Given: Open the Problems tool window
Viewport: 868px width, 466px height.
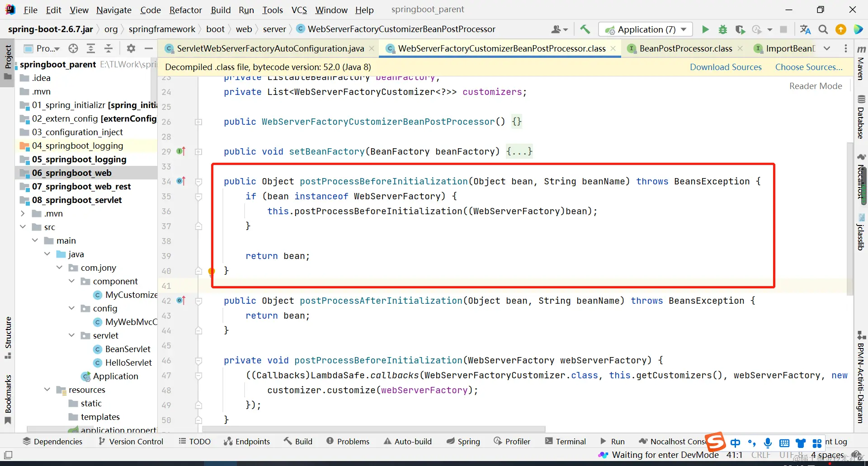Looking at the screenshot, I should point(348,442).
